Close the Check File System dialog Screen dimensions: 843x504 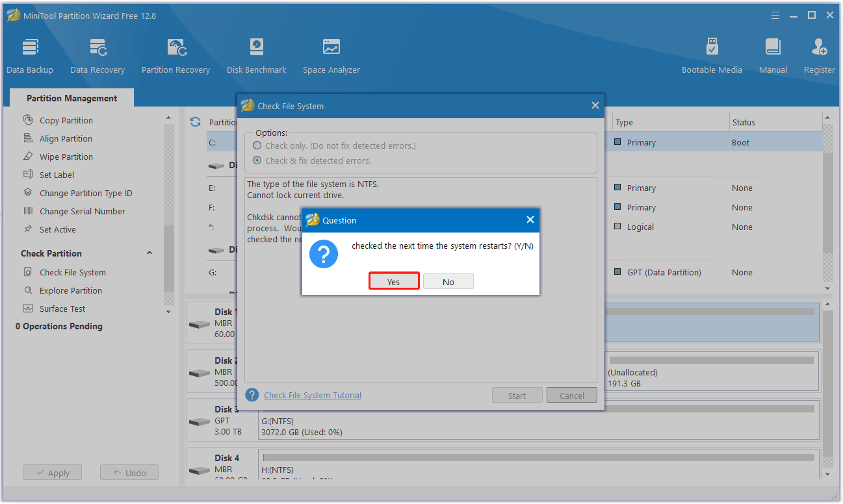click(595, 105)
